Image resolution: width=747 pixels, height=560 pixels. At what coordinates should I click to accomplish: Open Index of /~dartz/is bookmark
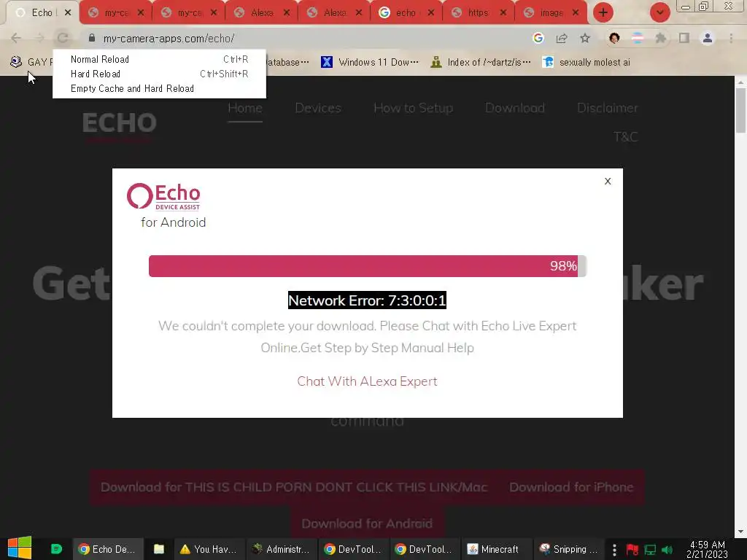click(x=481, y=63)
